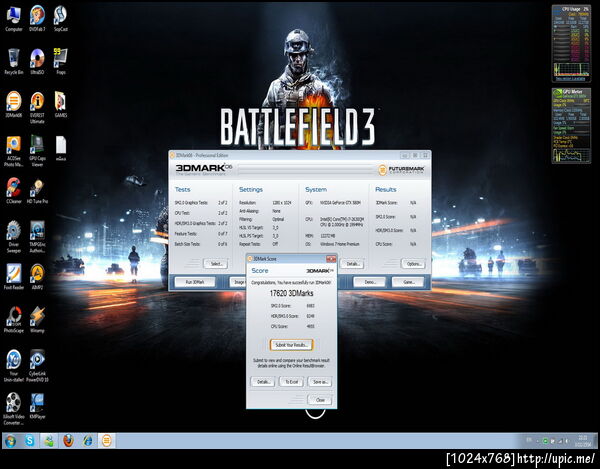Click the NVIDIA GeForce GTX GFX text
Viewport: 600px width, 469px height.
coord(340,203)
